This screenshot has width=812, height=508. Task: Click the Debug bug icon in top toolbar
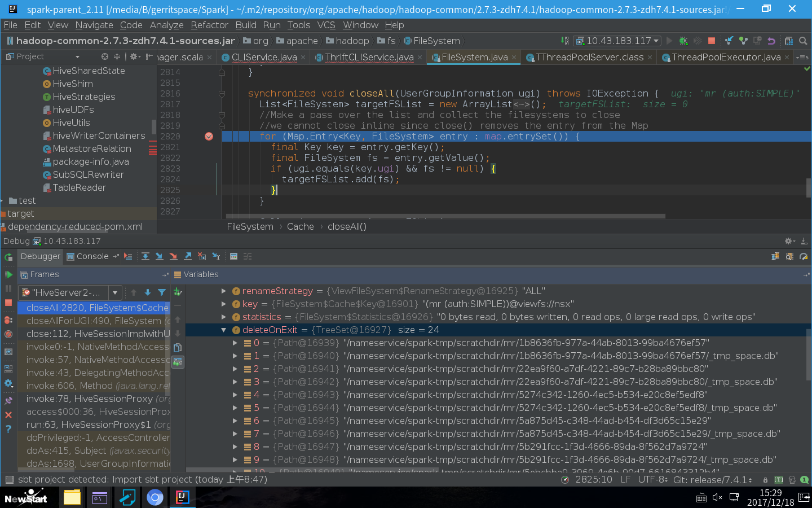pyautogui.click(x=683, y=41)
